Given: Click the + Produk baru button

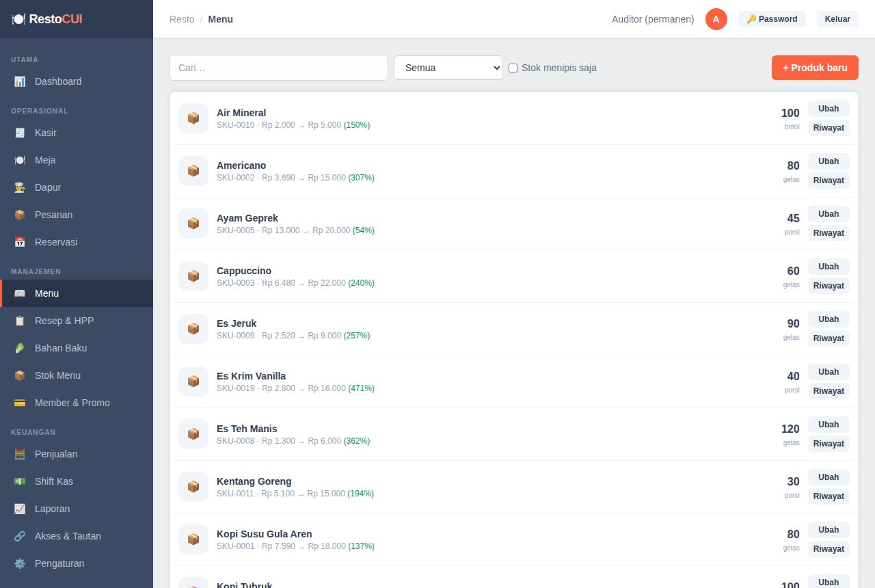Looking at the screenshot, I should pos(815,68).
